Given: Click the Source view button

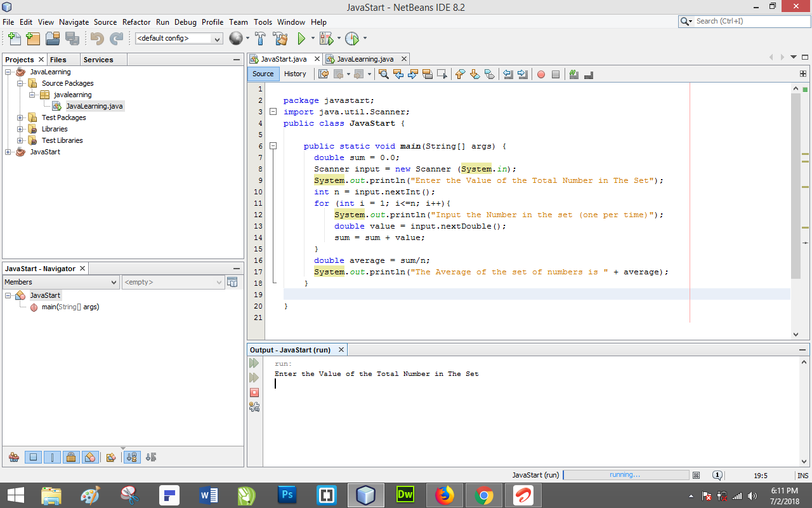Looking at the screenshot, I should [x=263, y=74].
